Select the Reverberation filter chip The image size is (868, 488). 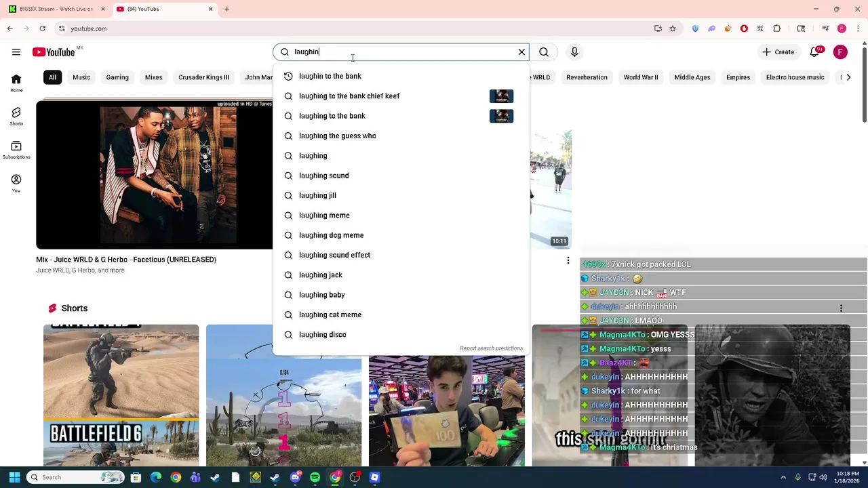587,77
